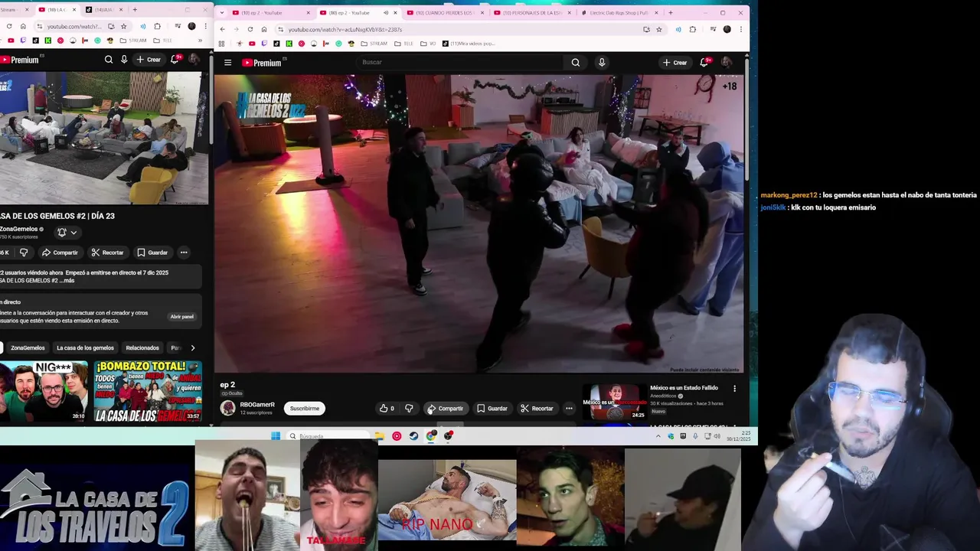The image size is (980, 551).
Task: Click RBOGamerR channel avatar
Action: (x=228, y=408)
